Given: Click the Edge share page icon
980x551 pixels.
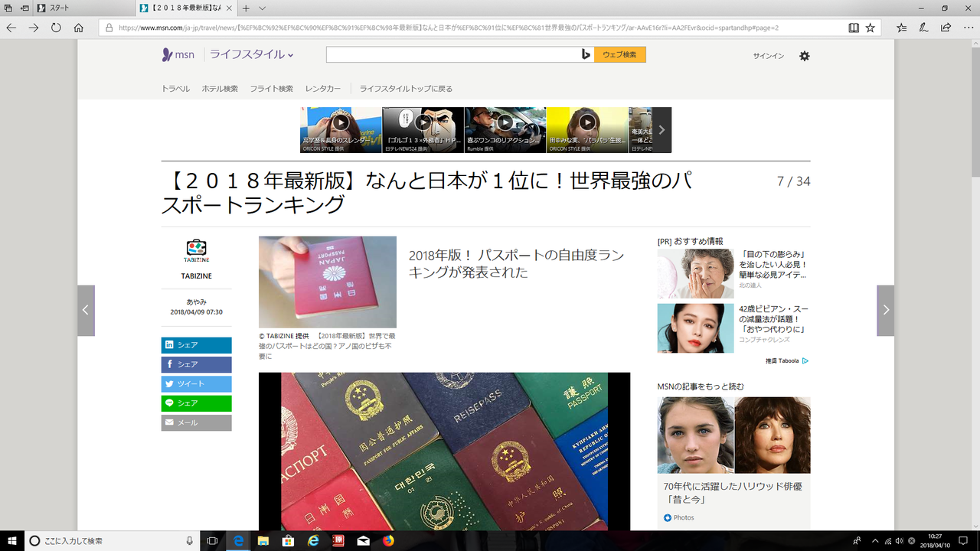Looking at the screenshot, I should tap(946, 28).
